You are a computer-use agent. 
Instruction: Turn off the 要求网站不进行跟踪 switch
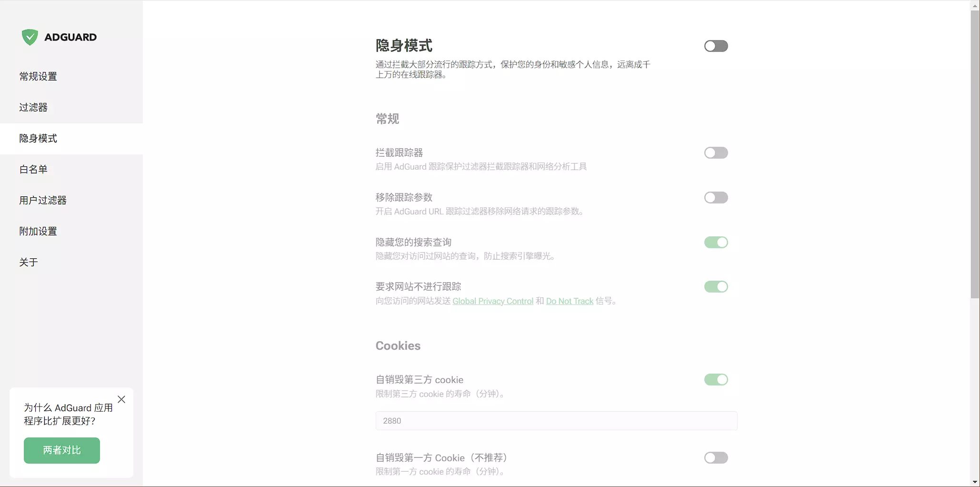coord(716,287)
